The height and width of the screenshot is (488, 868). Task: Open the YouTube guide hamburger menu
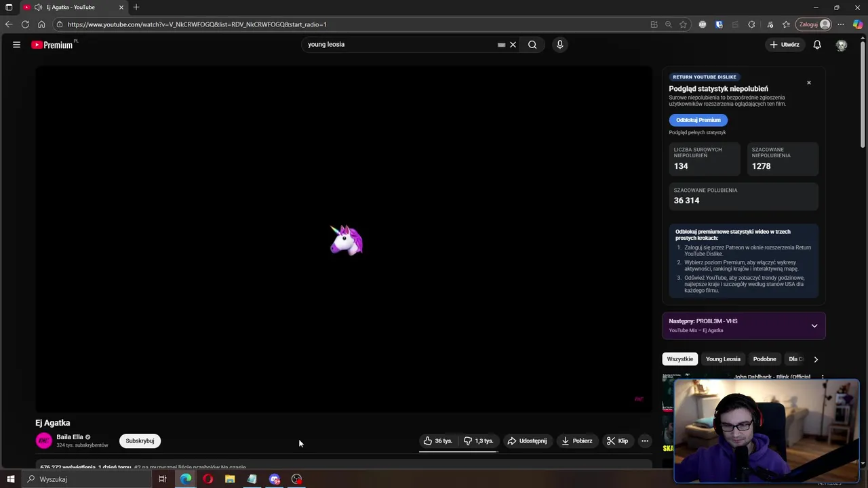point(16,45)
